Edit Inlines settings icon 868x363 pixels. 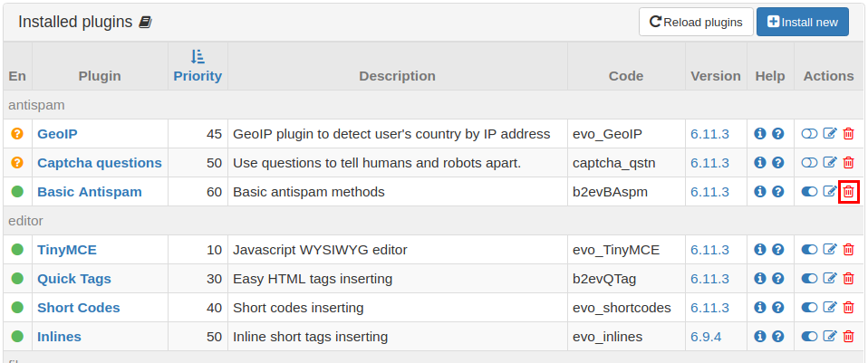[830, 336]
